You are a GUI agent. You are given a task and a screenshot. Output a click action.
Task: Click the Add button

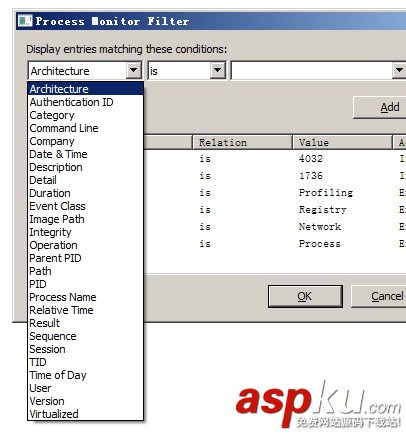click(380, 107)
